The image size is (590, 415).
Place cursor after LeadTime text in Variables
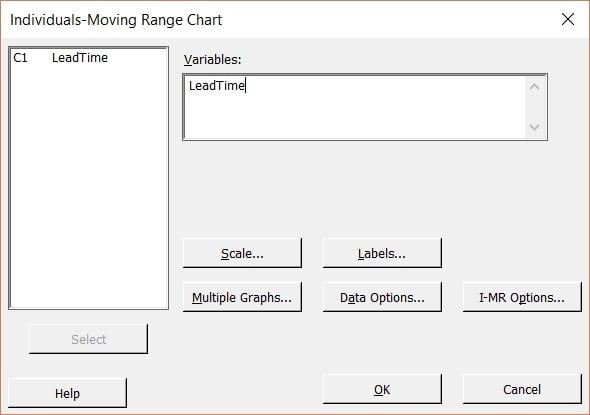[245, 86]
